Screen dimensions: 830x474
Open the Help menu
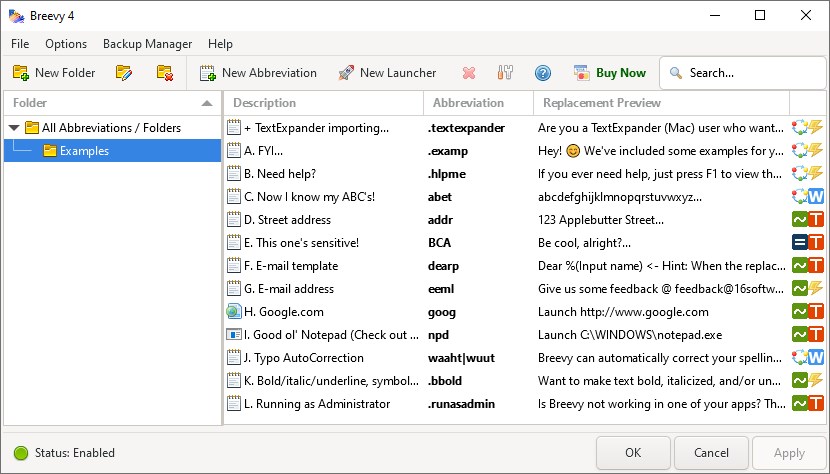tap(220, 44)
